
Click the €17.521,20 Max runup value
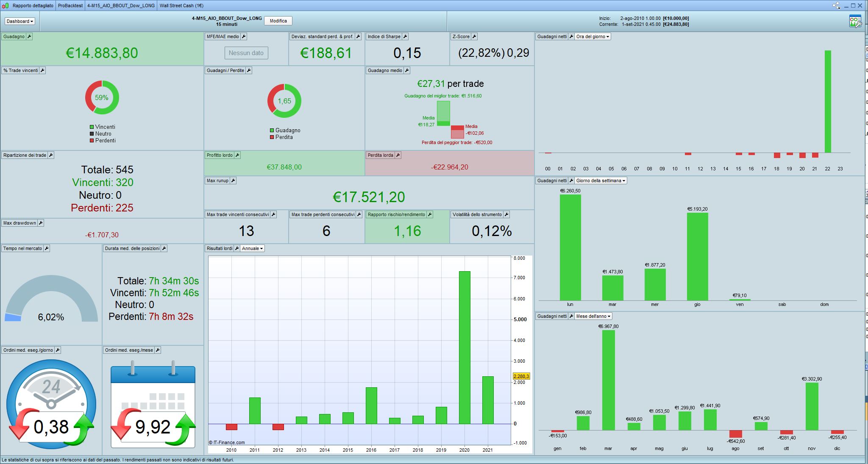(369, 197)
